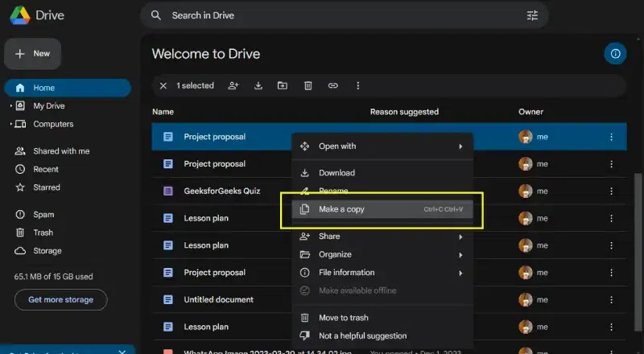Viewport: 644px width, 354px height.
Task: Click the Move to folder toolbar icon
Action: (x=283, y=85)
